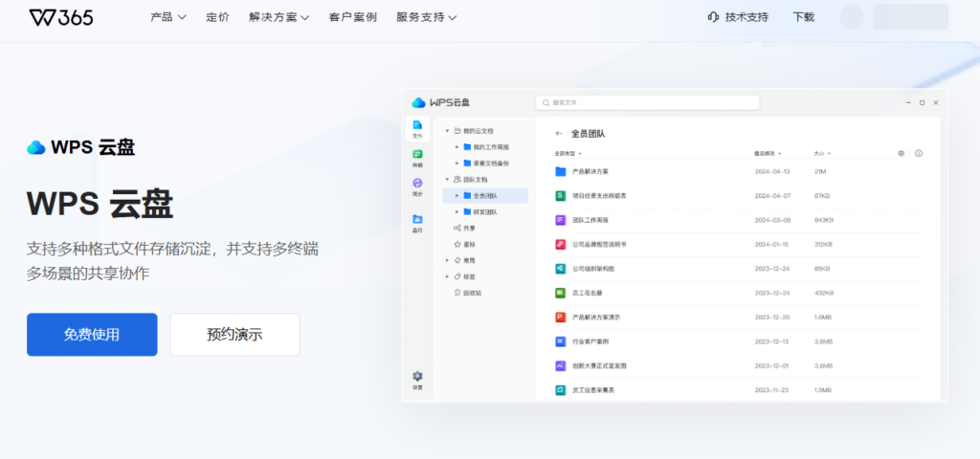Click the date 2024-04-13
This screenshot has height=459, width=980.
772,171
